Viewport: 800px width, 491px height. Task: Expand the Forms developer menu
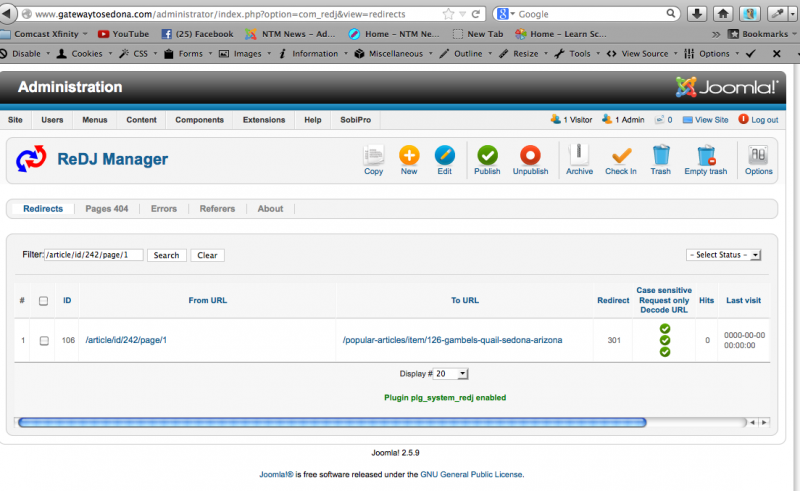coord(188,54)
